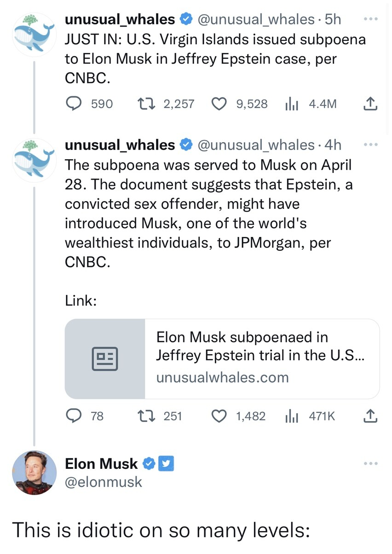
Task: Reply to the first unusual_whales tweet
Action: [x=74, y=104]
